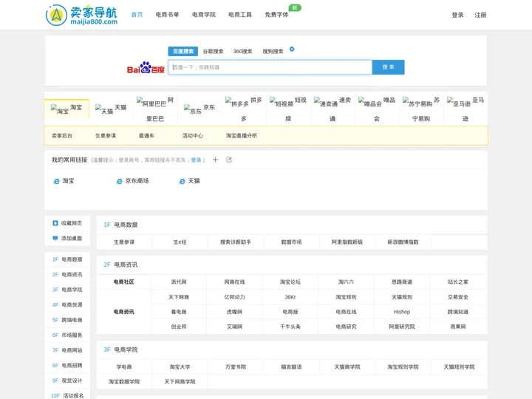Image resolution: width=532 pixels, height=399 pixels.
Task: Focus the Baidu search input field
Action: [270, 67]
